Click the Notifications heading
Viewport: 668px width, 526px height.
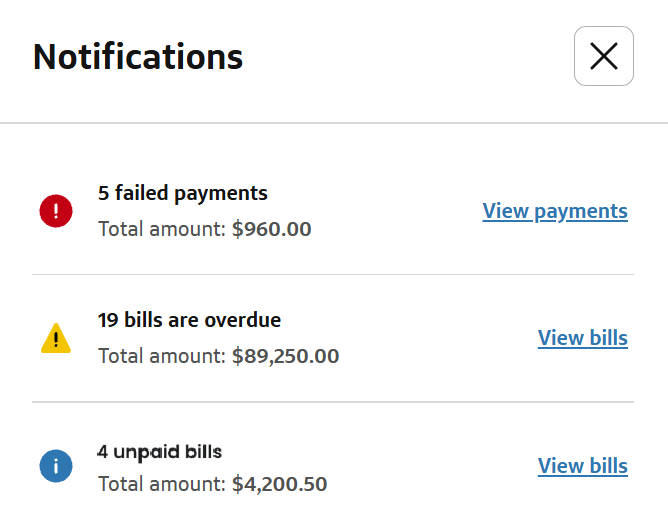[138, 56]
